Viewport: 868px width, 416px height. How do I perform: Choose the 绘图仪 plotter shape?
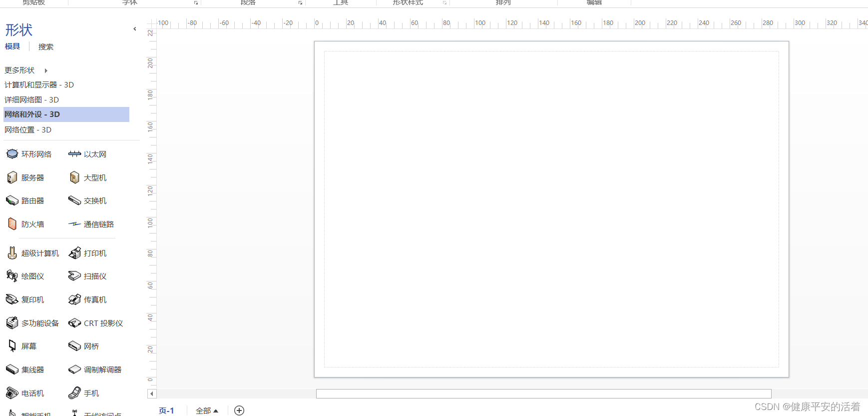[x=25, y=276]
